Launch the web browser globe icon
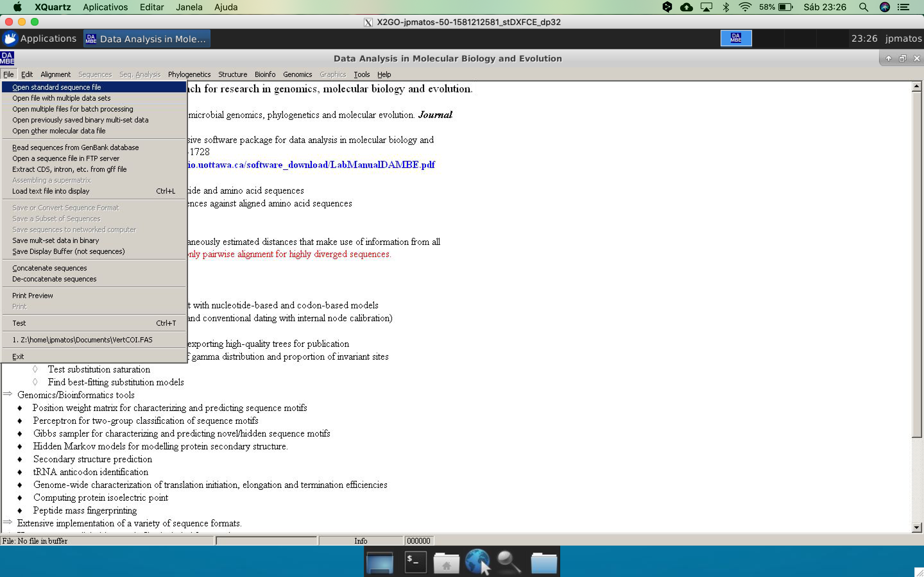Screen dimensions: 924x577 click(477, 561)
